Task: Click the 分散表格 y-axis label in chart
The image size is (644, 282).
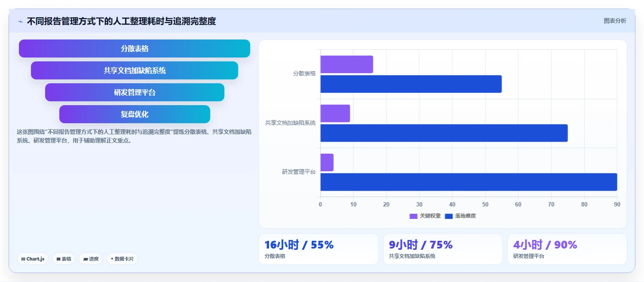Action: 304,73
